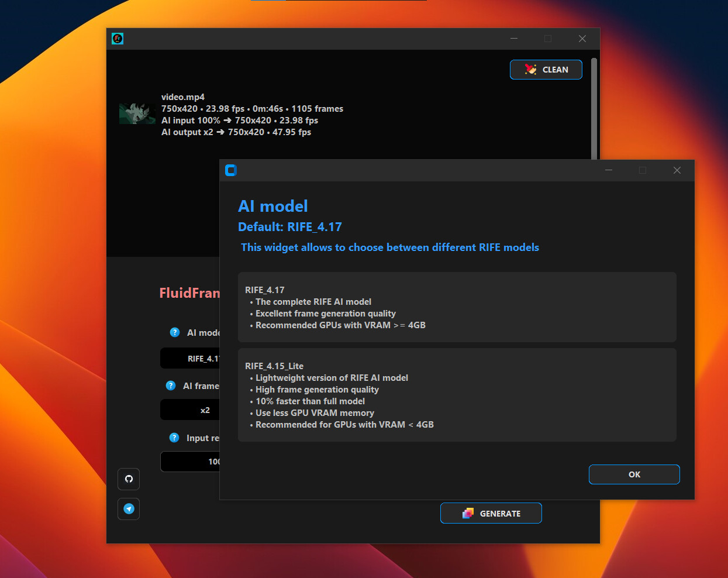Open the x2 frame generation dropdown
This screenshot has width=728, height=578.
[x=190, y=410]
